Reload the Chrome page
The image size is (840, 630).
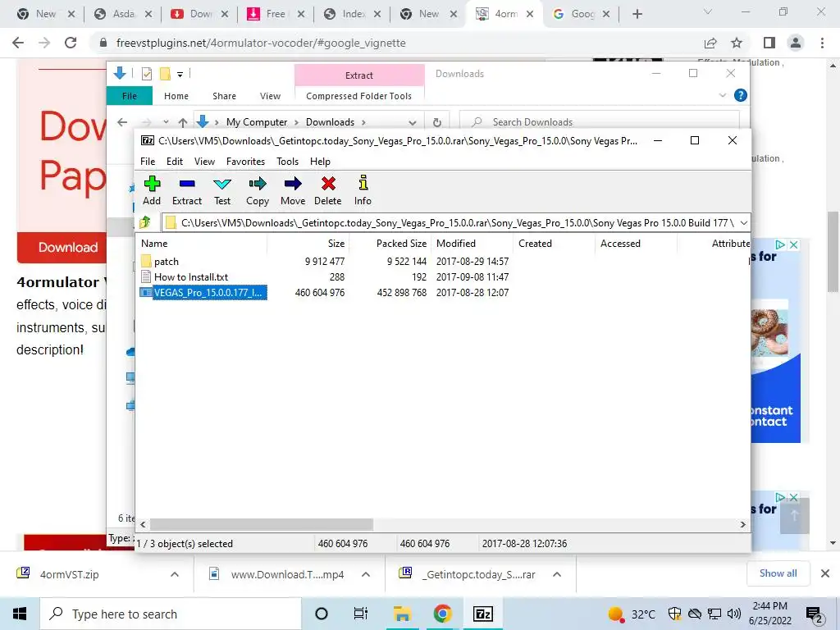tap(71, 43)
